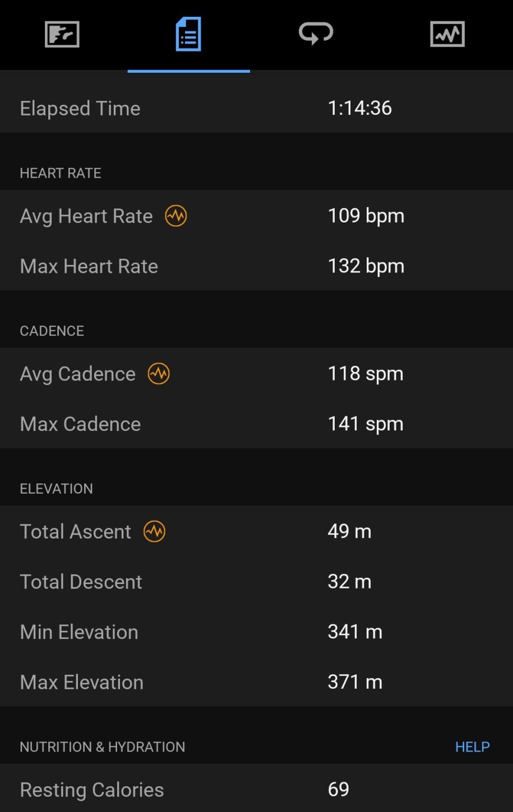Tap the Avg Cadence 118 spm value
This screenshot has width=513, height=812.
click(x=365, y=374)
